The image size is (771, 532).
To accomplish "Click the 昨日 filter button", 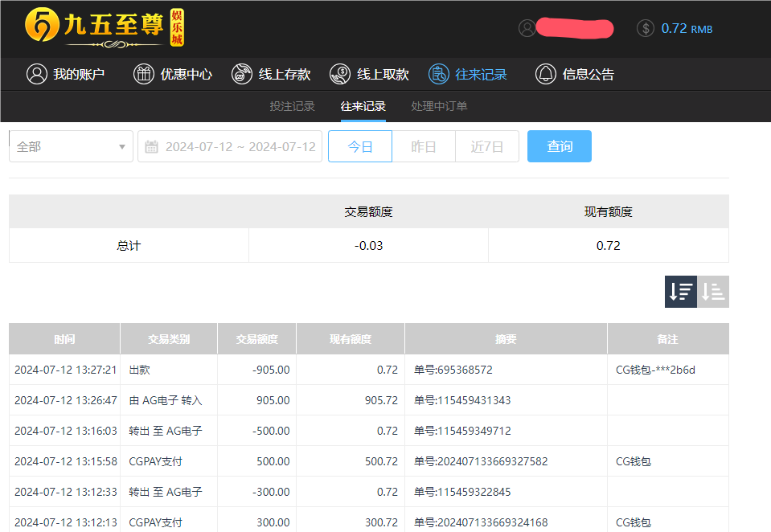I will click(x=423, y=146).
